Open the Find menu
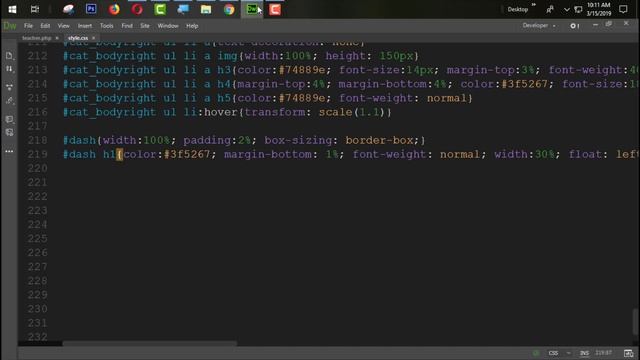Screen dimensions: 640x360 (127, 26)
